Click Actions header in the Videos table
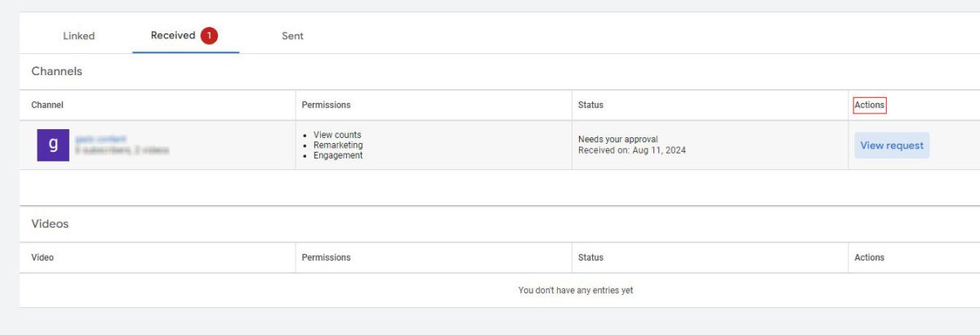980x335 pixels. click(x=869, y=257)
